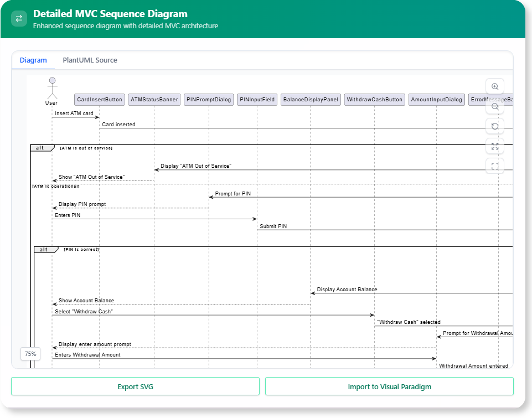Open fullscreen with the corner brackets icon
This screenshot has width=532, height=418.
tap(494, 165)
